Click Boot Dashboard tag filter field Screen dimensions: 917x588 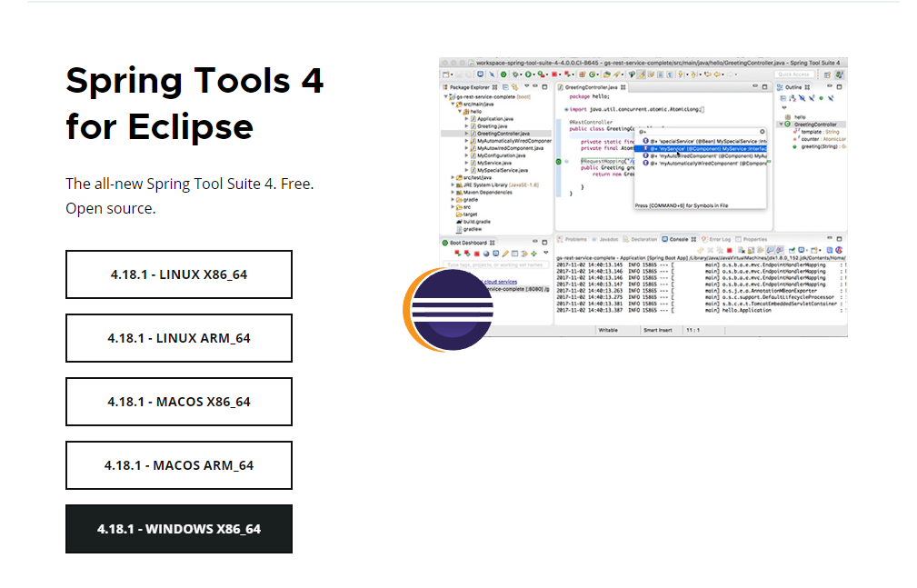496,265
